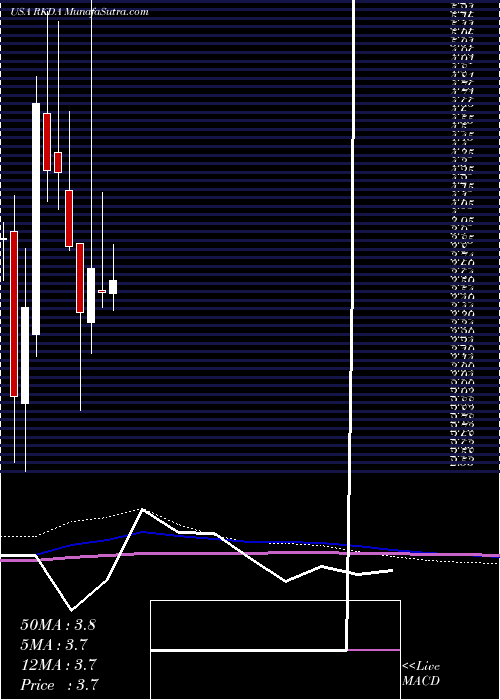Click the 50MA : 3.8 readout
Screen dimensions: 500x700
[58, 625]
